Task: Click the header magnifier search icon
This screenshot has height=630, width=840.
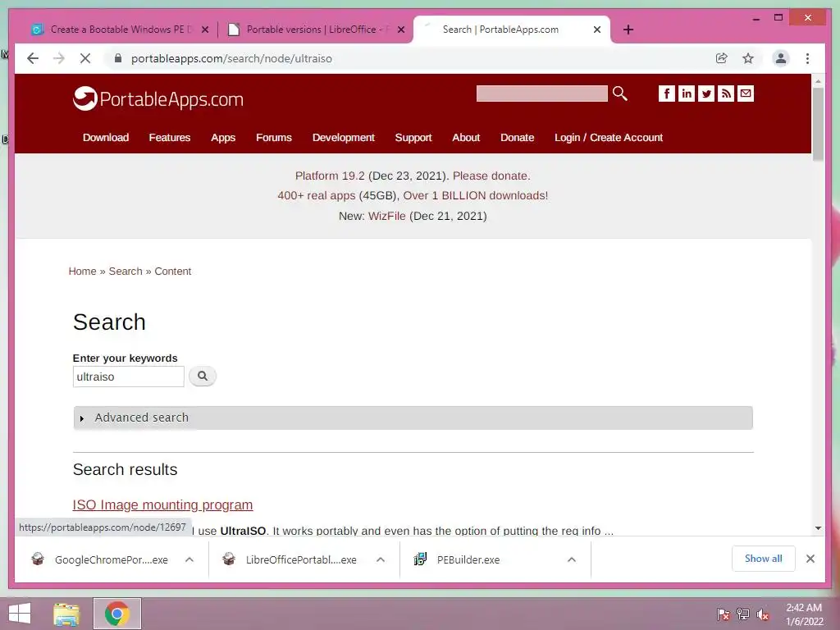Action: [x=620, y=94]
